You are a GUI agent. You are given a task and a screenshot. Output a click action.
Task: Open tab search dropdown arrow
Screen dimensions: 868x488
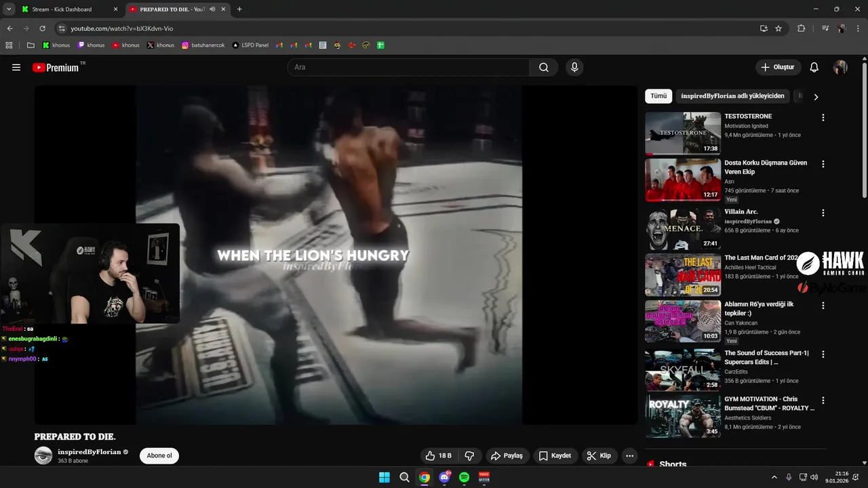click(x=9, y=9)
